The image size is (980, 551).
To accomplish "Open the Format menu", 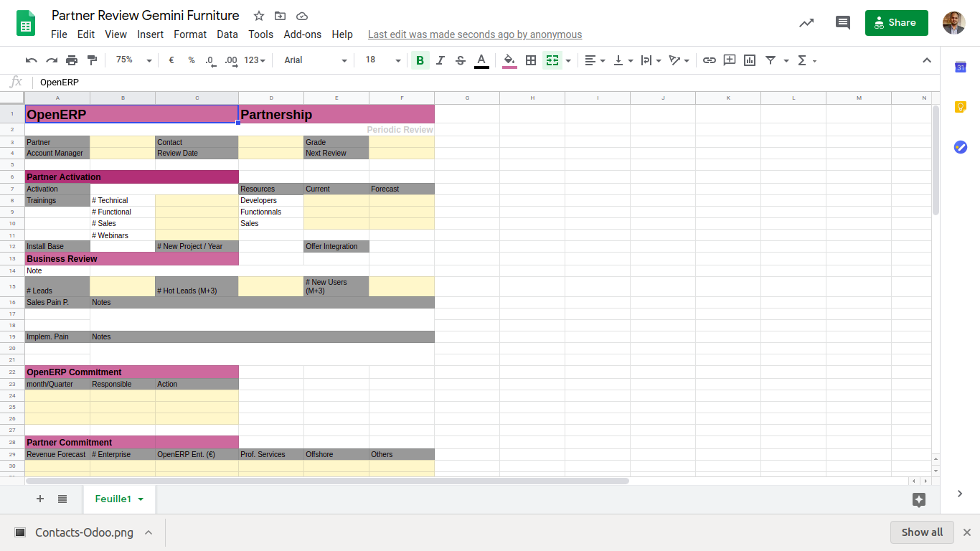I will pos(190,34).
